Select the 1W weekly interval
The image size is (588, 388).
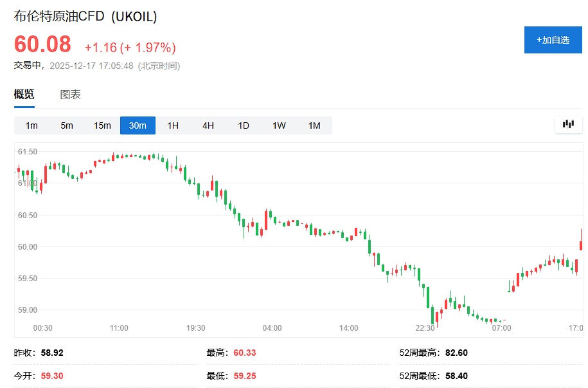(x=279, y=125)
